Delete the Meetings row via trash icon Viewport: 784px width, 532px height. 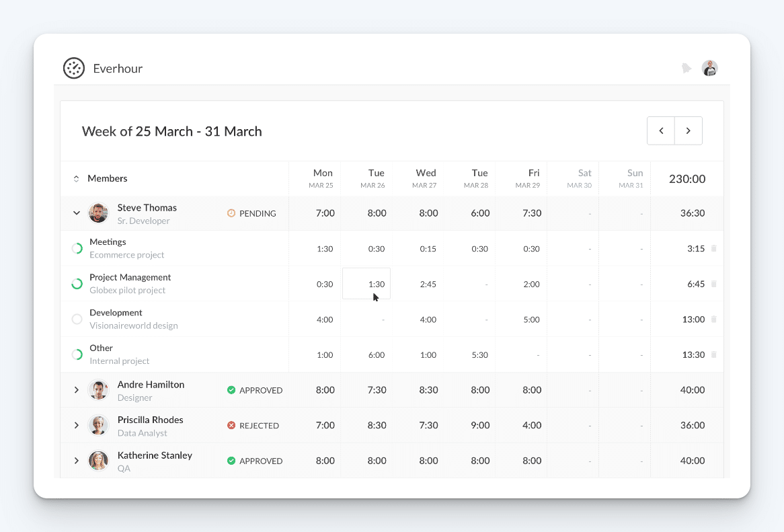click(x=714, y=248)
